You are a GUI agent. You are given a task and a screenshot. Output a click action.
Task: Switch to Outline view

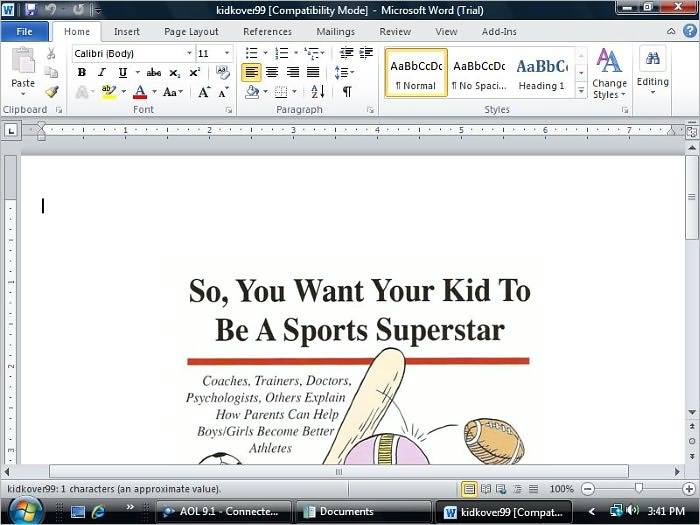(517, 489)
